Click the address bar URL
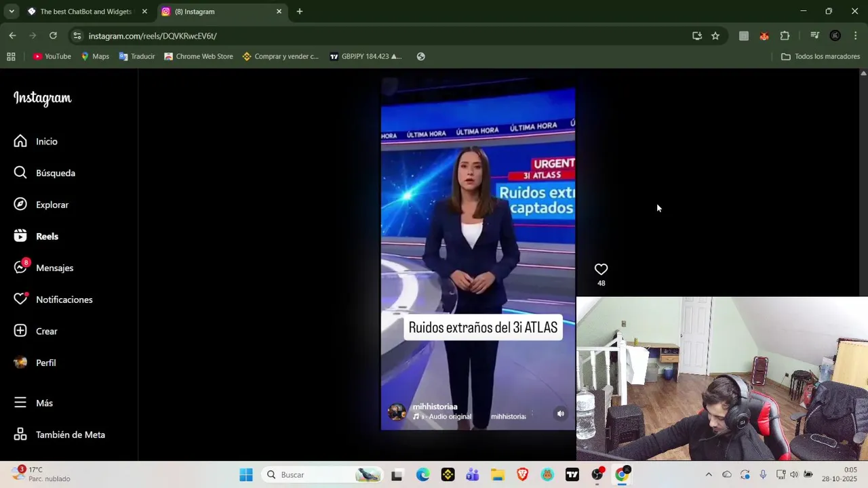868x488 pixels. coord(153,36)
